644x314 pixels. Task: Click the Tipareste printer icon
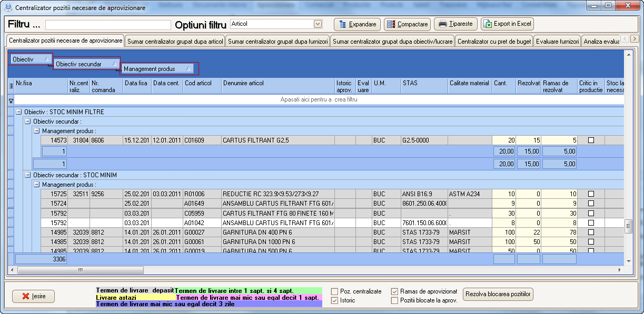coord(442,24)
